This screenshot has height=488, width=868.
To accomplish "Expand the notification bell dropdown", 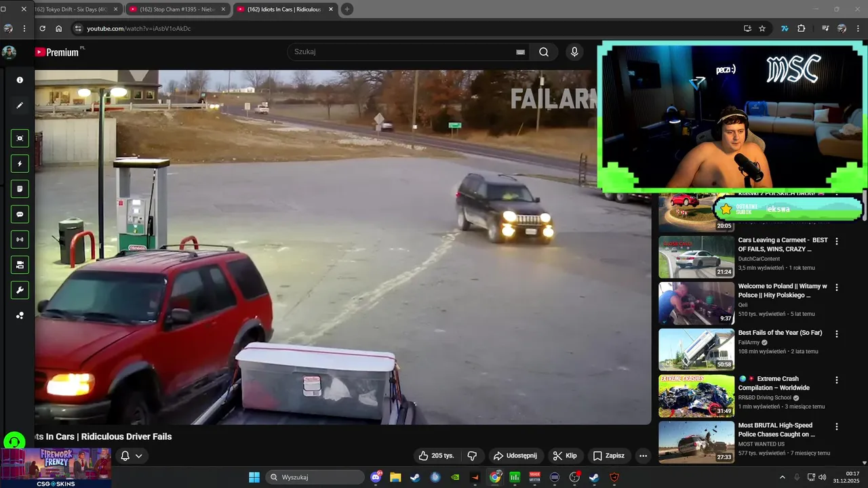I will tap(132, 455).
